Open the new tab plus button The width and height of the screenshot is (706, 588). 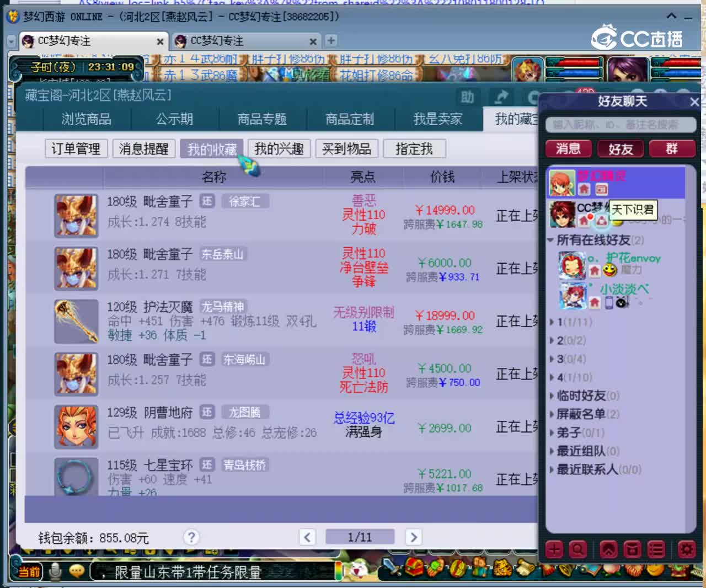331,40
